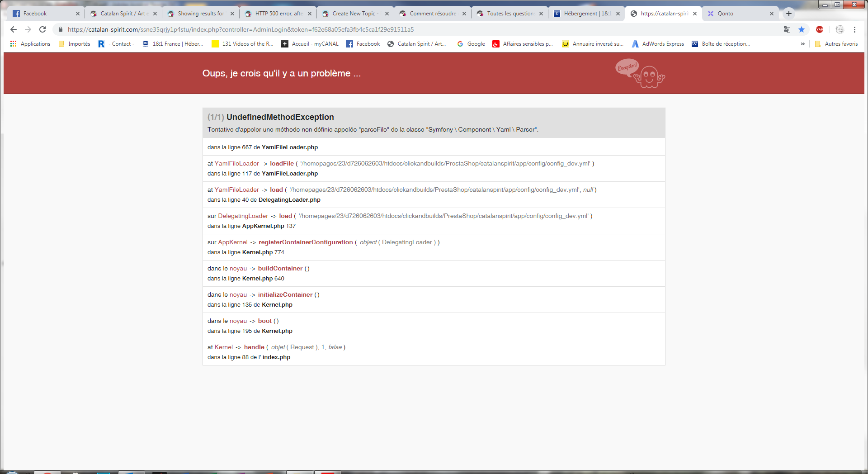Open the Boîte de réception bookmark

click(x=721, y=44)
